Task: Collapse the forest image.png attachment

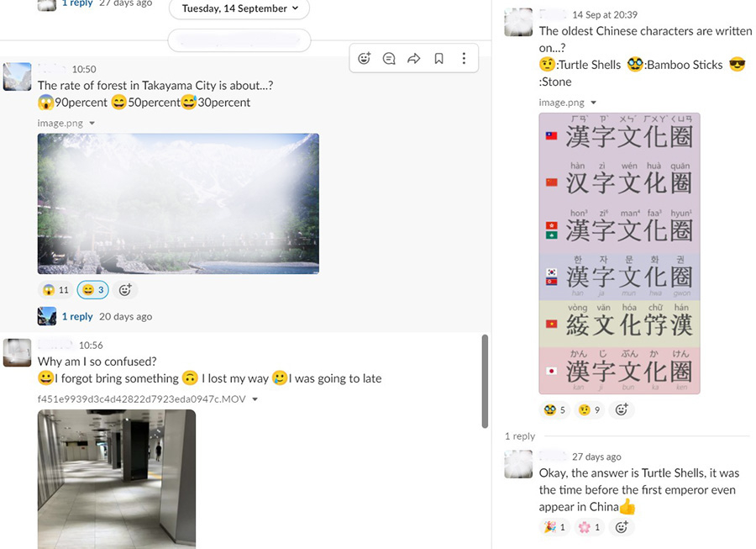Action: pyautogui.click(x=92, y=124)
